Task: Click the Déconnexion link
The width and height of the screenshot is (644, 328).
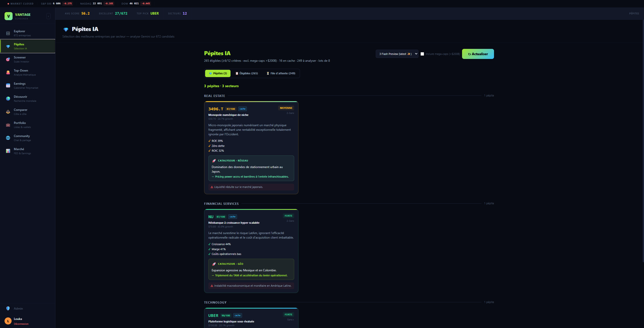Action: 21,324
